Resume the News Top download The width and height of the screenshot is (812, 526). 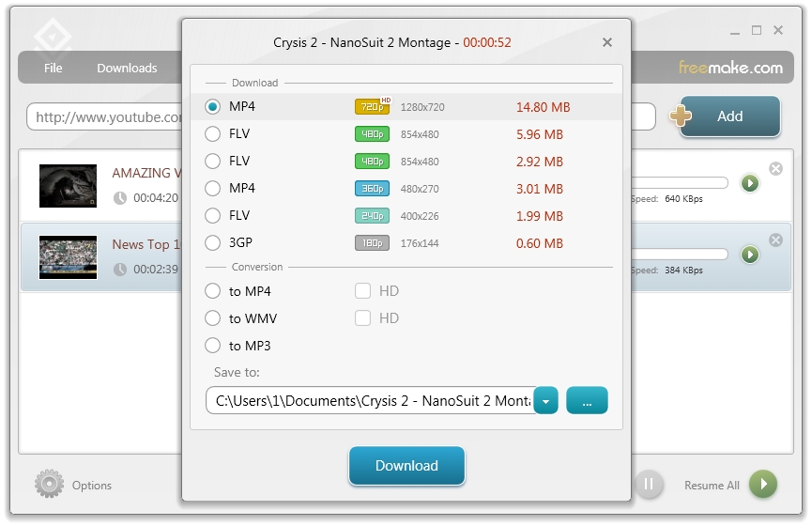[749, 255]
